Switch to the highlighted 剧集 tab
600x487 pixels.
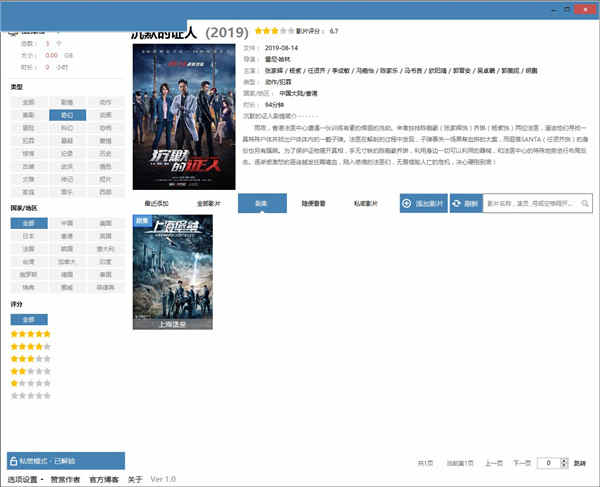[x=262, y=203]
